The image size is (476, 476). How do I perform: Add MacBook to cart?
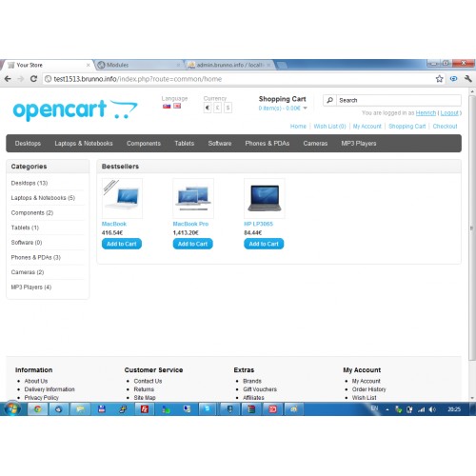(122, 244)
